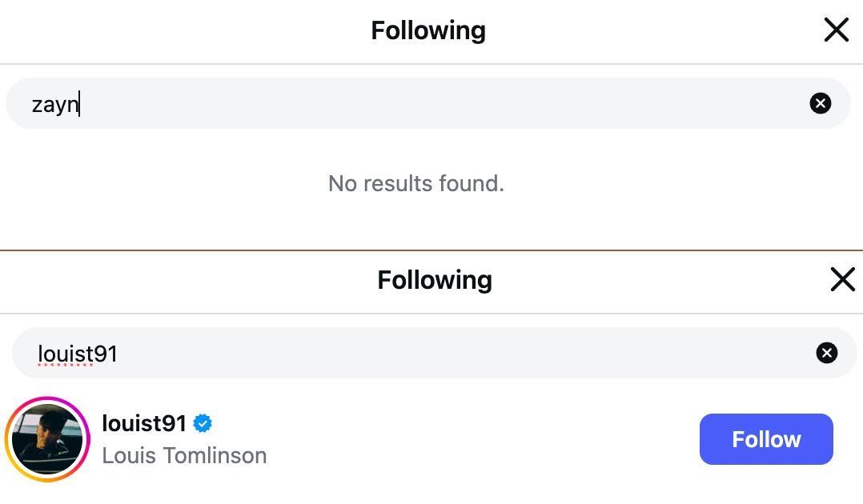Close the Following dialog above louist91 search
863x504 pixels.
[842, 280]
